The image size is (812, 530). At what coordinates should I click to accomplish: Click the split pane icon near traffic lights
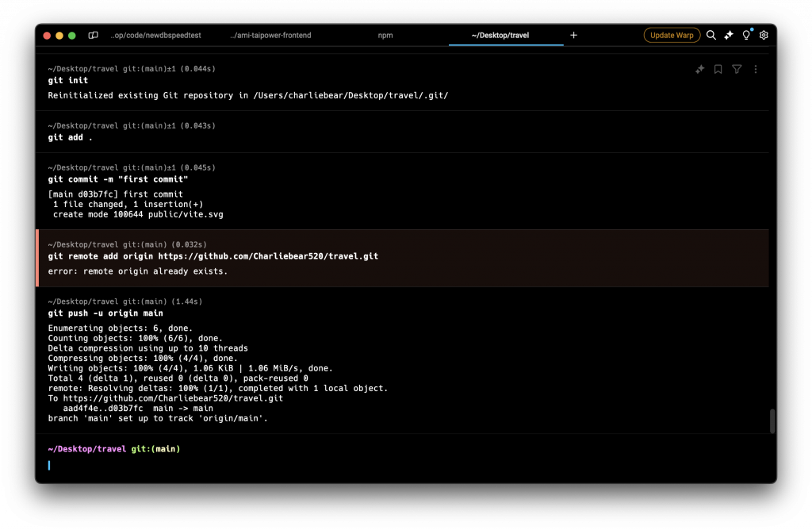94,35
